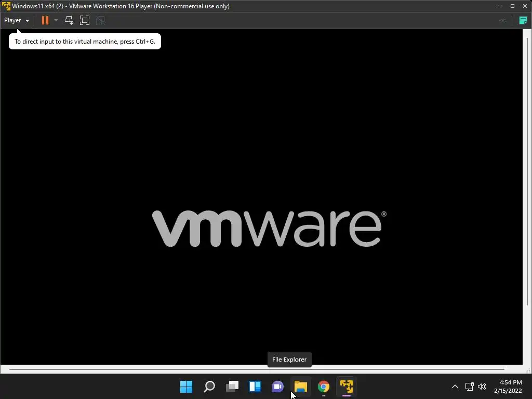Click the window title text Windows11 x64 (2)

[37, 6]
